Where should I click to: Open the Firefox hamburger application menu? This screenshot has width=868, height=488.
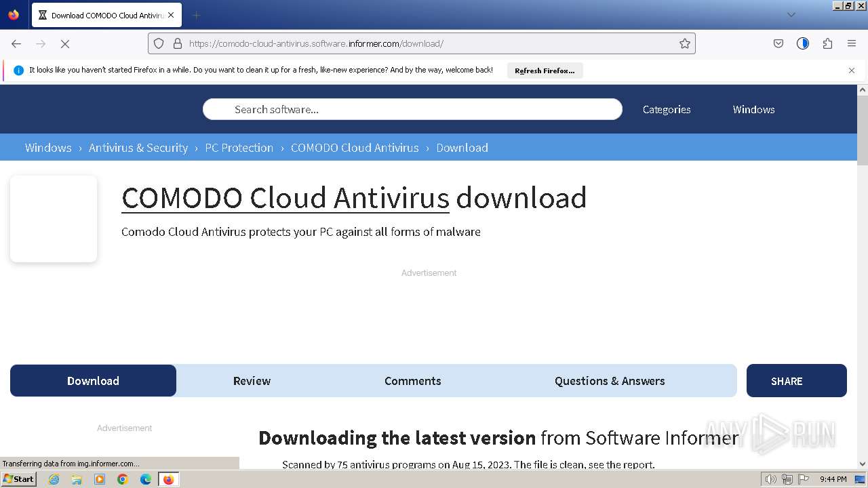tap(852, 43)
